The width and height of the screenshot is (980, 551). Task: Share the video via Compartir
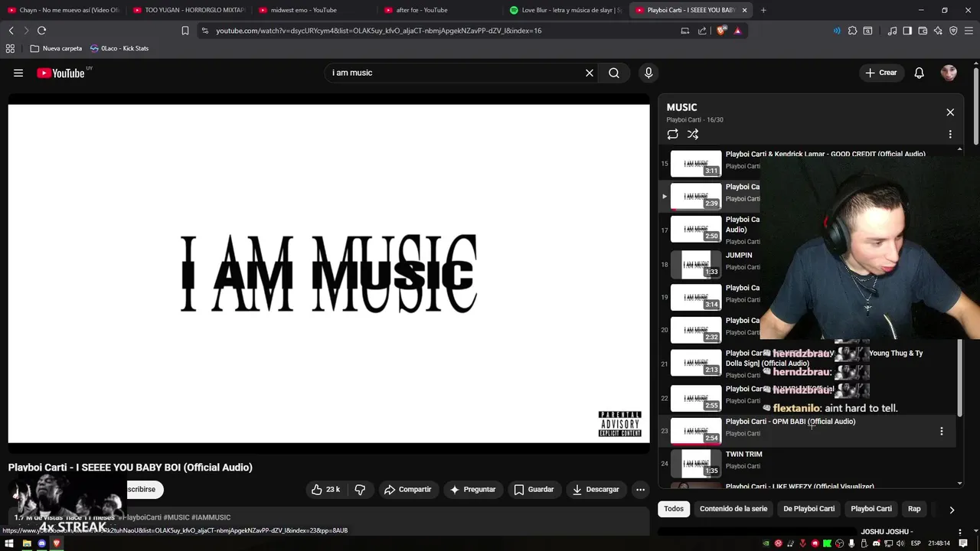(x=407, y=490)
